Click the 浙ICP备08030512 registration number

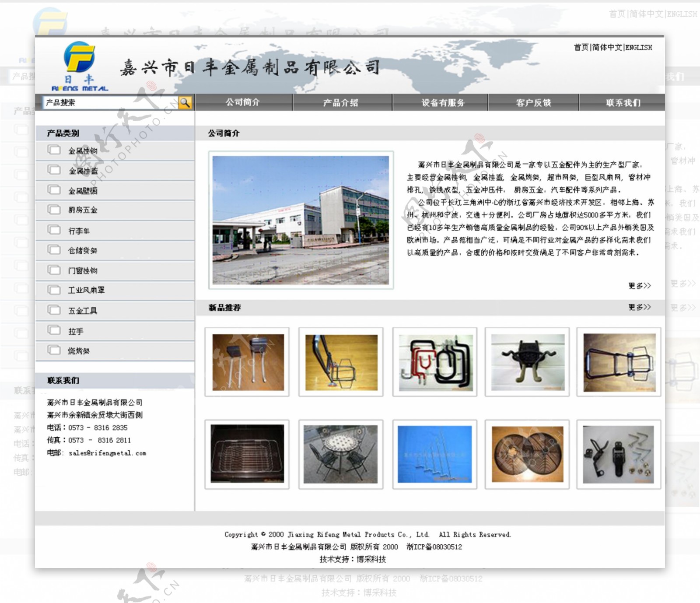(434, 547)
